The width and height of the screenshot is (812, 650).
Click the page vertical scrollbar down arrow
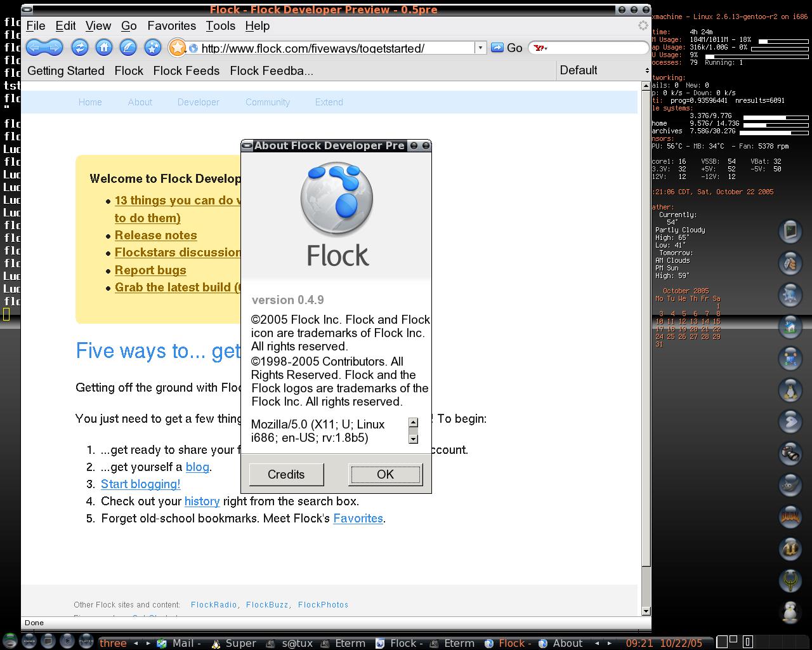pyautogui.click(x=646, y=611)
